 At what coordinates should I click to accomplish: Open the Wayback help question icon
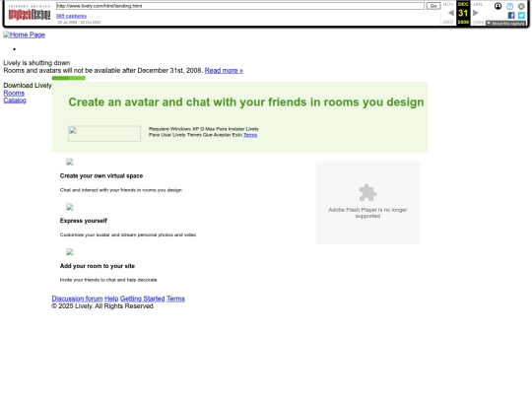[x=509, y=6]
